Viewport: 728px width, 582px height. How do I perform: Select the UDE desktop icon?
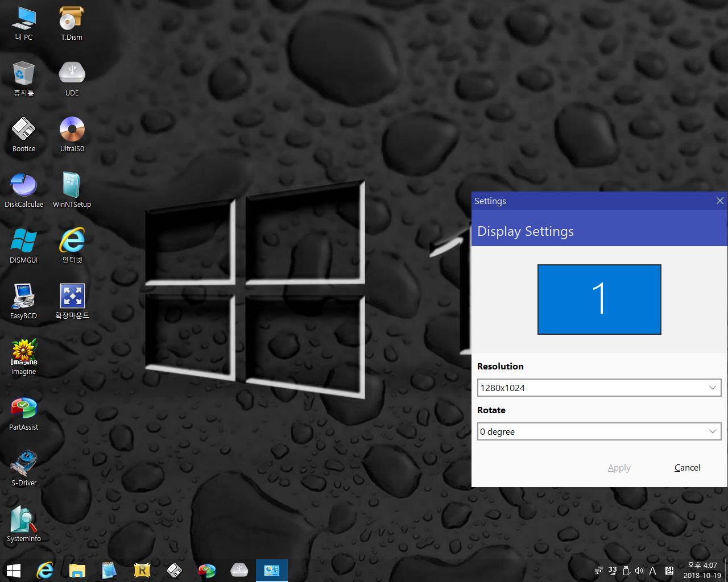coord(72,80)
